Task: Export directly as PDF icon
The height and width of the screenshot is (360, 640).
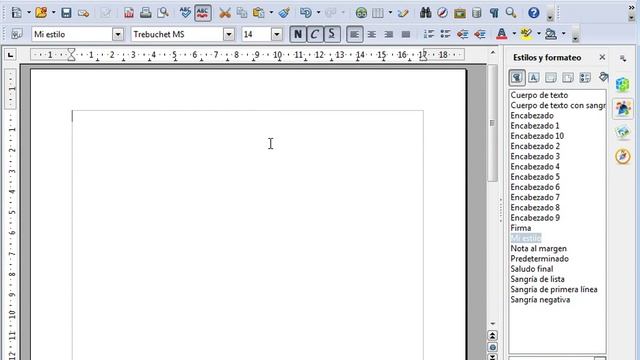Action: [129, 13]
